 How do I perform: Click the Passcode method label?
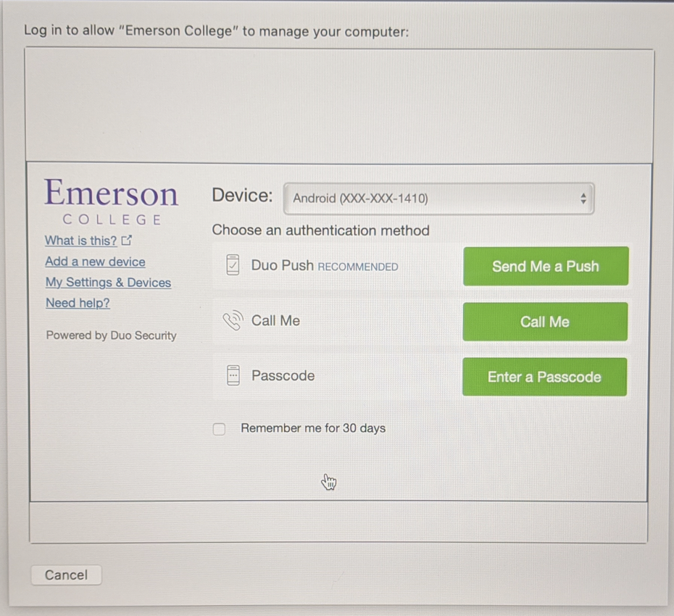[x=283, y=375]
